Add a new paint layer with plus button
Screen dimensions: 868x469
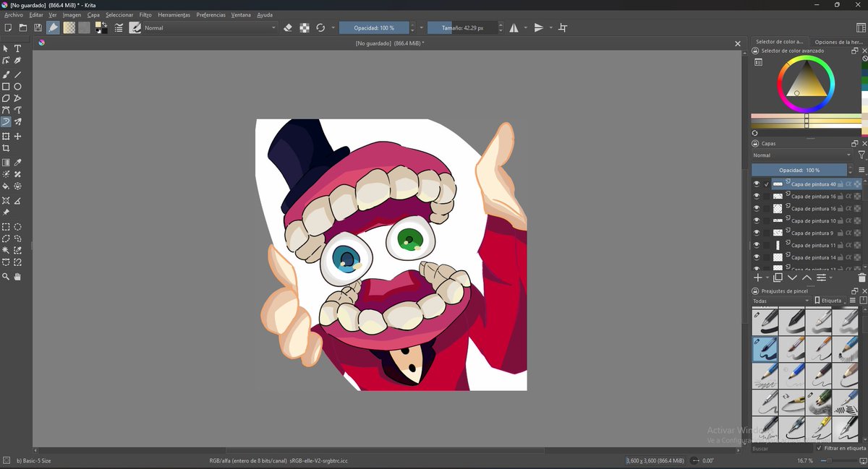tap(757, 277)
